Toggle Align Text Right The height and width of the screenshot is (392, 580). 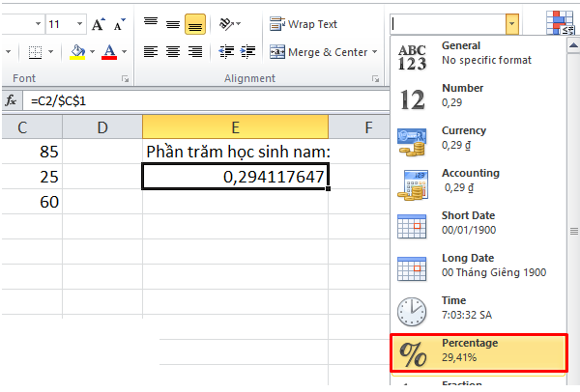195,52
